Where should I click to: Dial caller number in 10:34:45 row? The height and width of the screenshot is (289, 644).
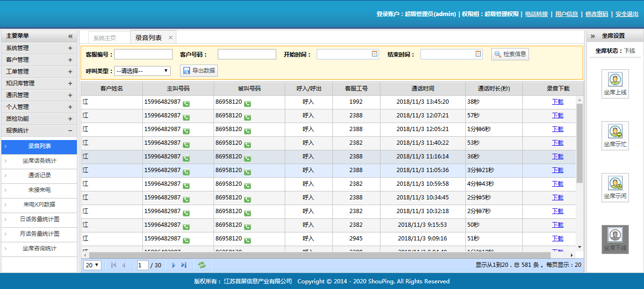186,199
